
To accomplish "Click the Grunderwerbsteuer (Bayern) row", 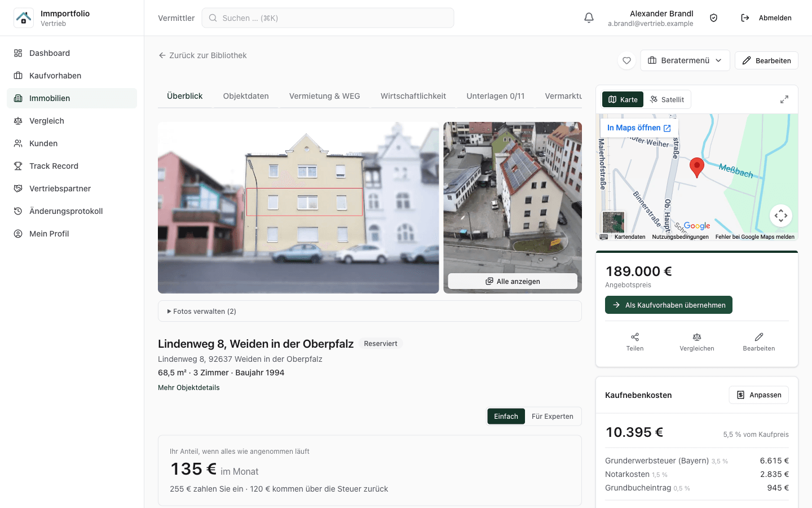I will coord(697,461).
